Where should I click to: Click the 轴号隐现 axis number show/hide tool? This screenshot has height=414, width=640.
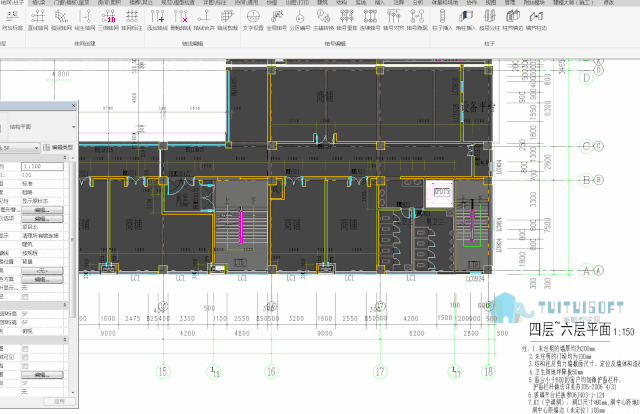(417, 20)
